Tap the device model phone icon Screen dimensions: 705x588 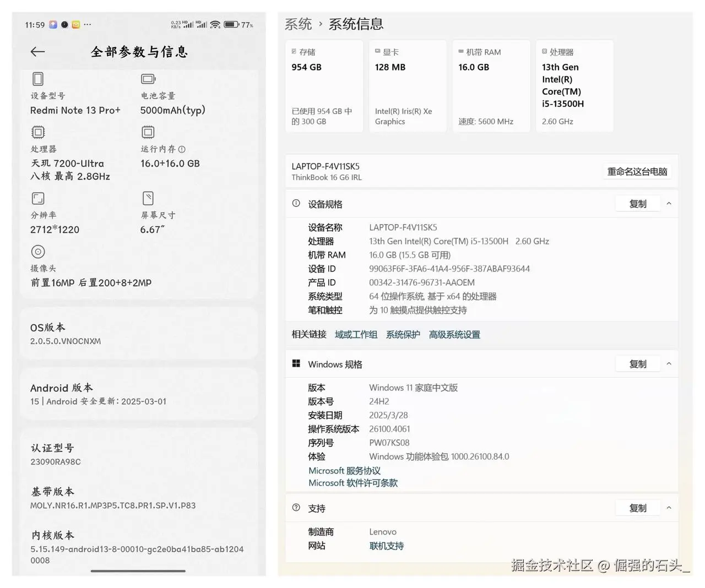38,79
